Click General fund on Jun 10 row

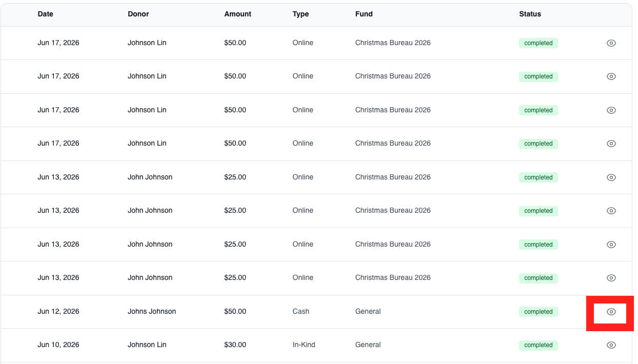368,345
